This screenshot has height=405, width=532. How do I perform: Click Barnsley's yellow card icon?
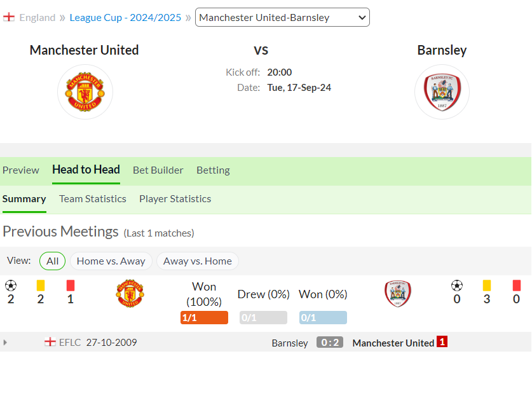pyautogui.click(x=486, y=285)
